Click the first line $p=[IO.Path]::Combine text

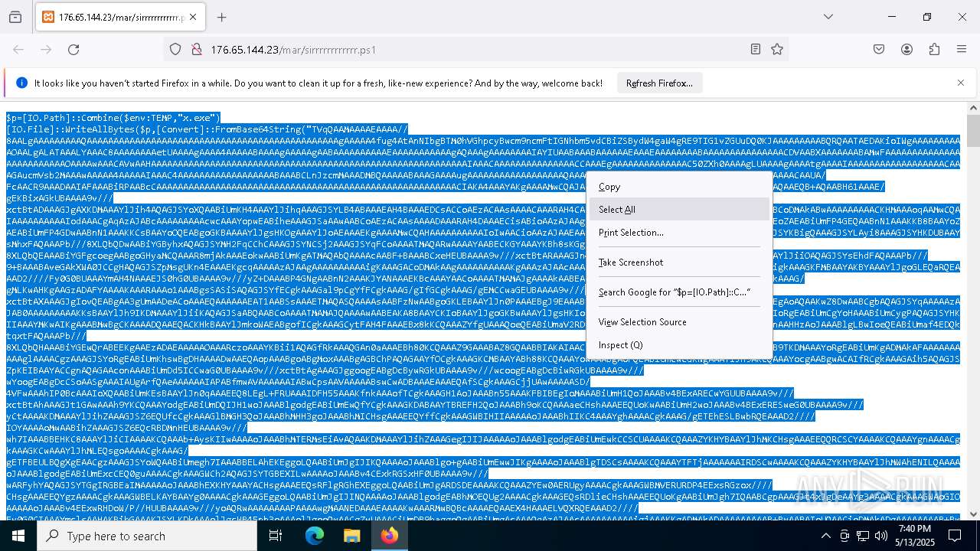[113, 118]
